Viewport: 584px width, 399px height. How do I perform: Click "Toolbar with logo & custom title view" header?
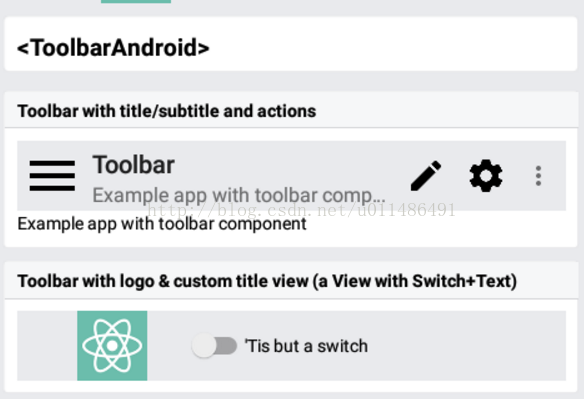click(267, 281)
